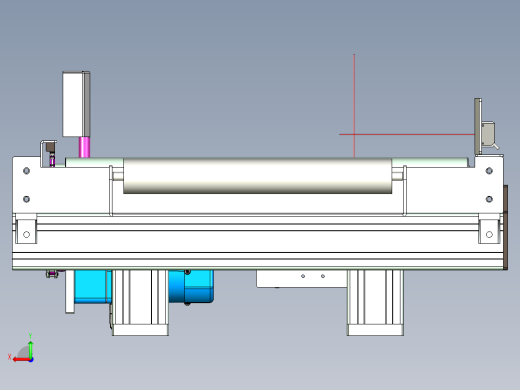Click the hole in lower right corner bracket
This screenshot has height=390, width=520.
[x=489, y=234]
